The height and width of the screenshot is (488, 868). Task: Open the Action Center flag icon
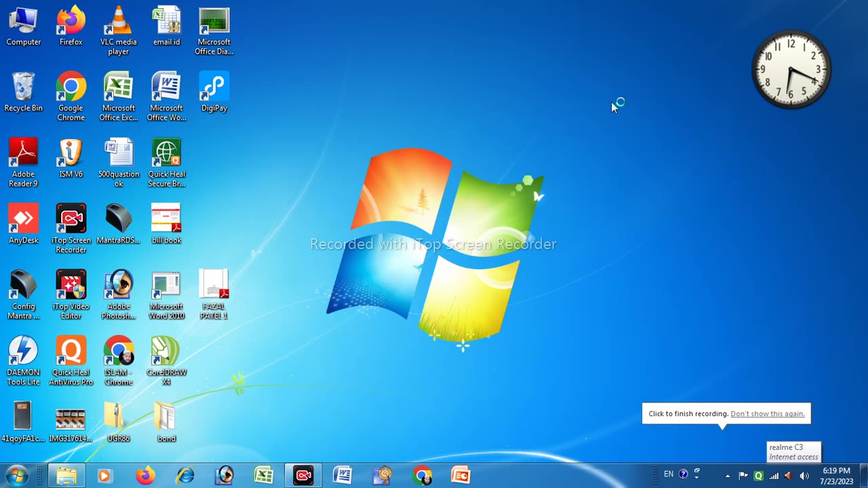tap(743, 476)
